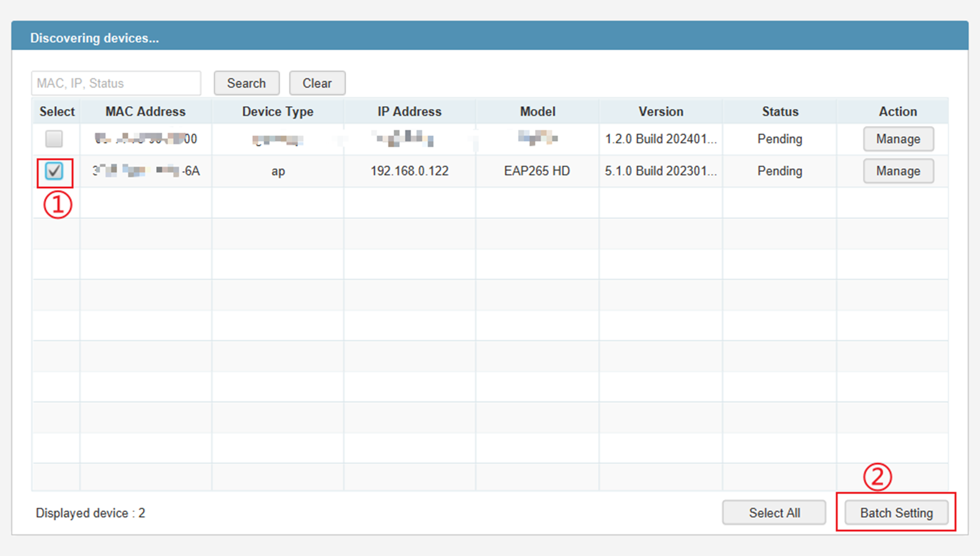Click the Discovering devices title bar
The width and height of the screenshot is (980, 556).
(x=93, y=37)
